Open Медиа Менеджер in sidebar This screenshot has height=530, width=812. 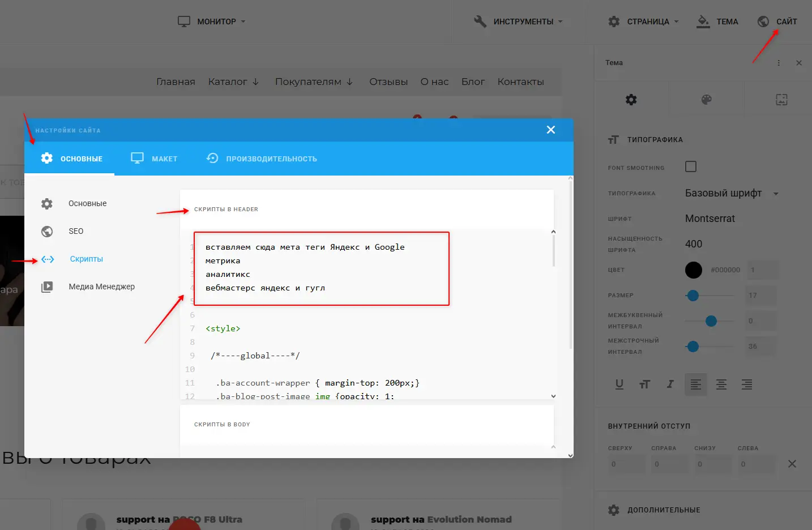(101, 287)
